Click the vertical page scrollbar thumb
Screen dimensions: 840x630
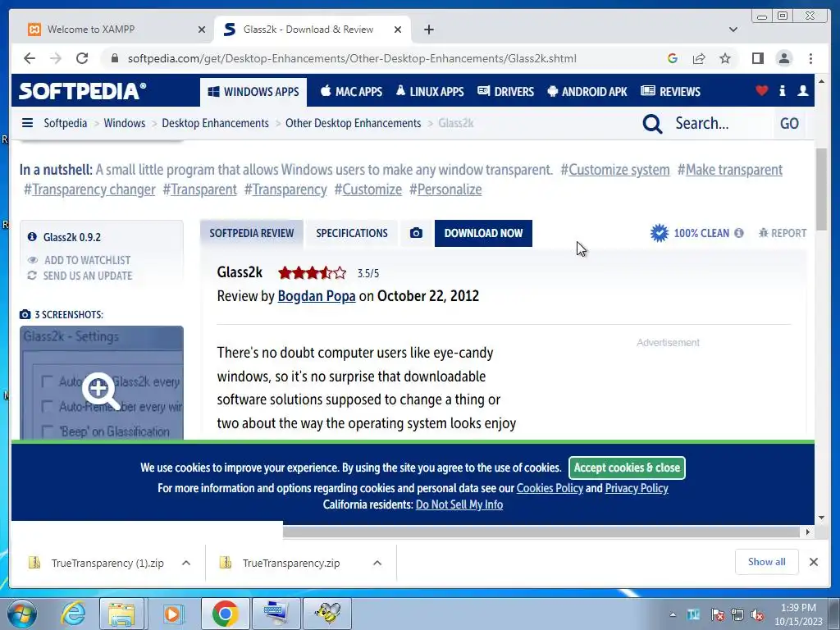coord(820,189)
